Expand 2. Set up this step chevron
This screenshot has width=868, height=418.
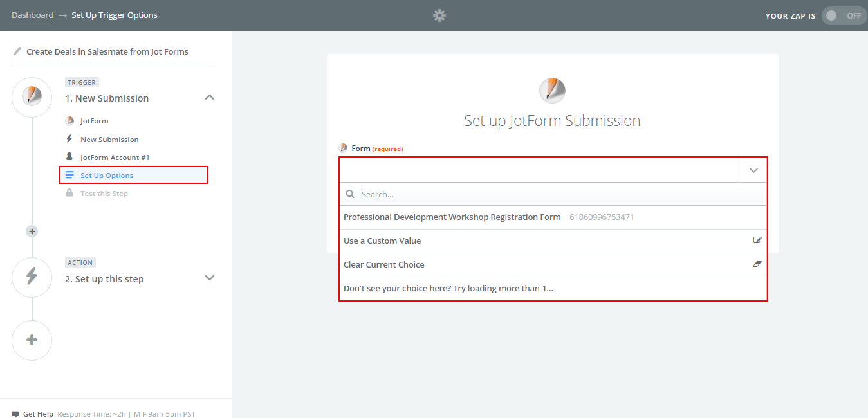pos(209,278)
